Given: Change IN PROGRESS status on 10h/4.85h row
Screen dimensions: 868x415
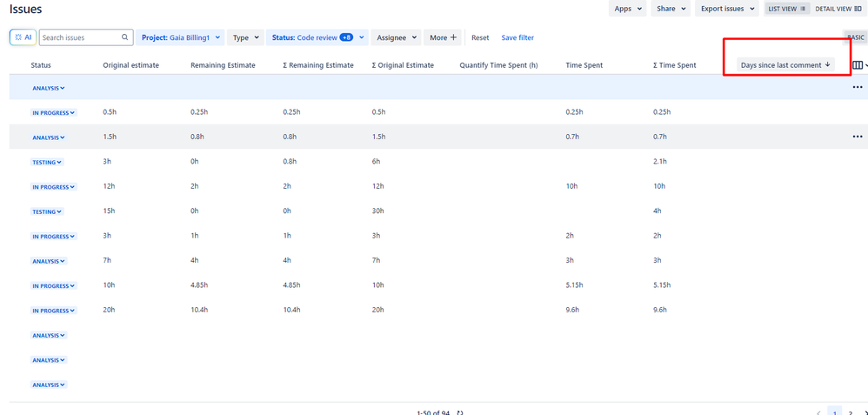Looking at the screenshot, I should click(54, 286).
